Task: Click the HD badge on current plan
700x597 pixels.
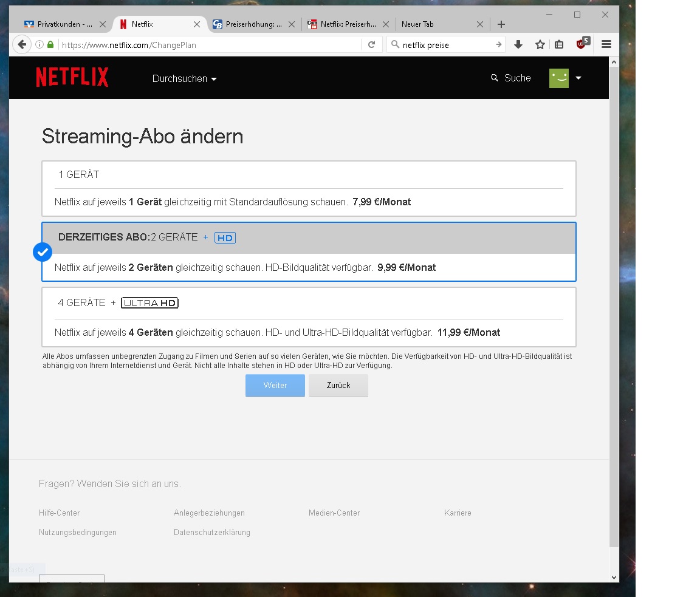Action: point(225,238)
